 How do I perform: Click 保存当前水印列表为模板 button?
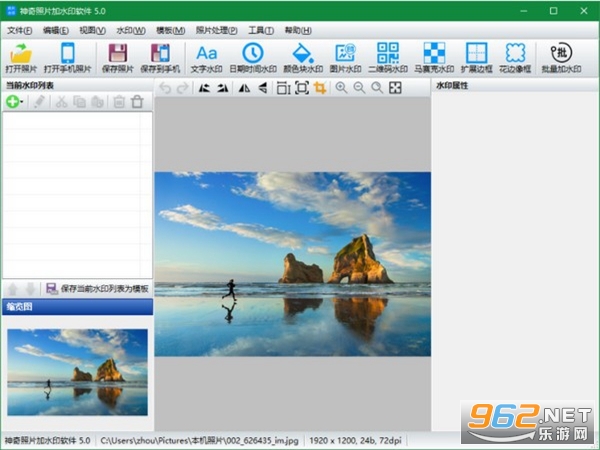(x=97, y=289)
